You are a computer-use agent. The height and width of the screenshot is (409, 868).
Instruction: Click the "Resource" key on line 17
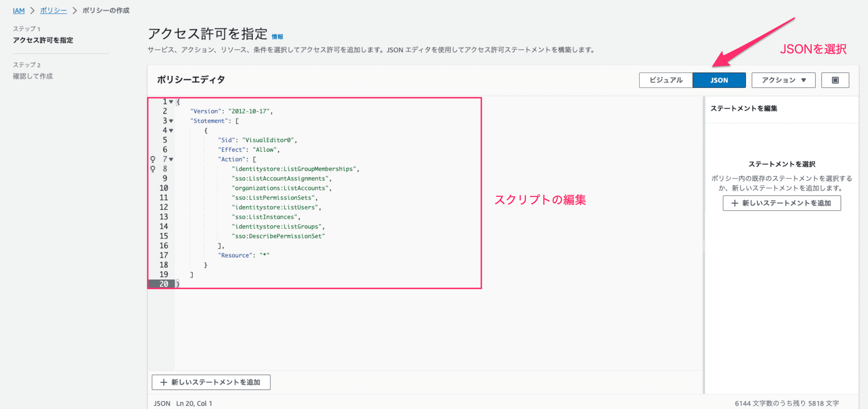click(235, 256)
